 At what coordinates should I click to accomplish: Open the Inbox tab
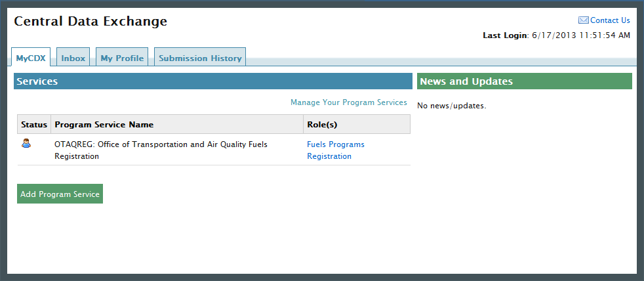[73, 58]
